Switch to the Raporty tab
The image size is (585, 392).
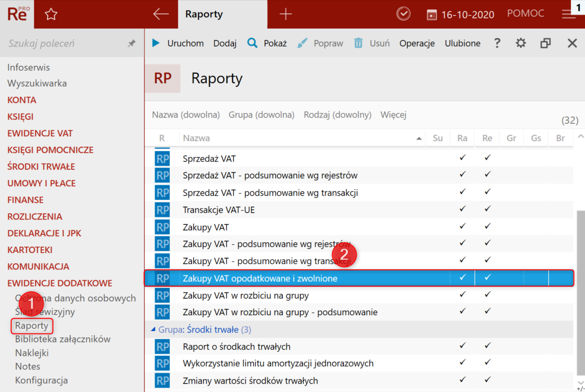click(203, 14)
